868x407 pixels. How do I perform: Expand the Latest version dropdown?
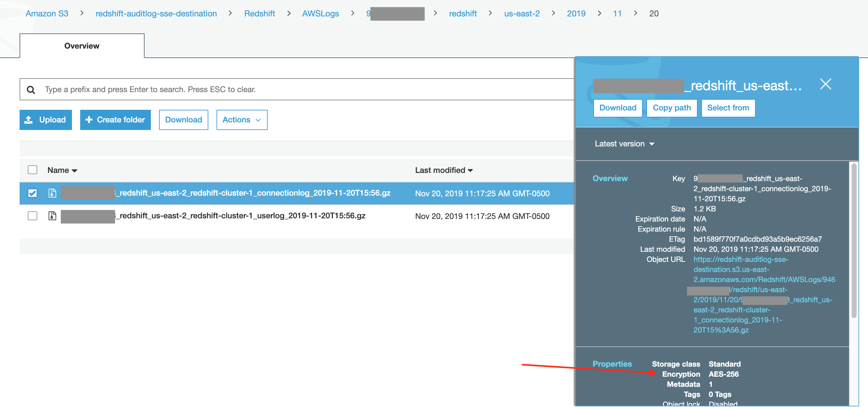624,144
